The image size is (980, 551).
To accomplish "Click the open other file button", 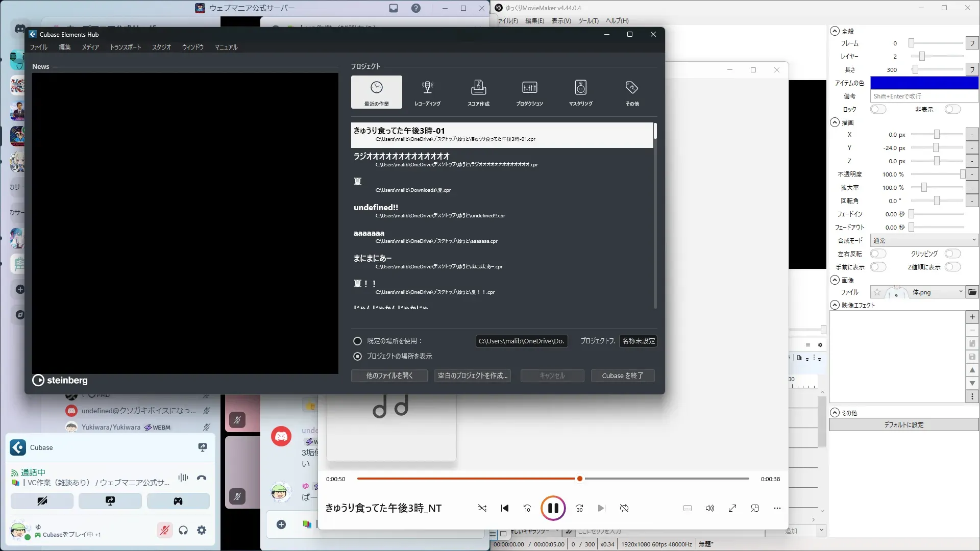I will 389,375.
